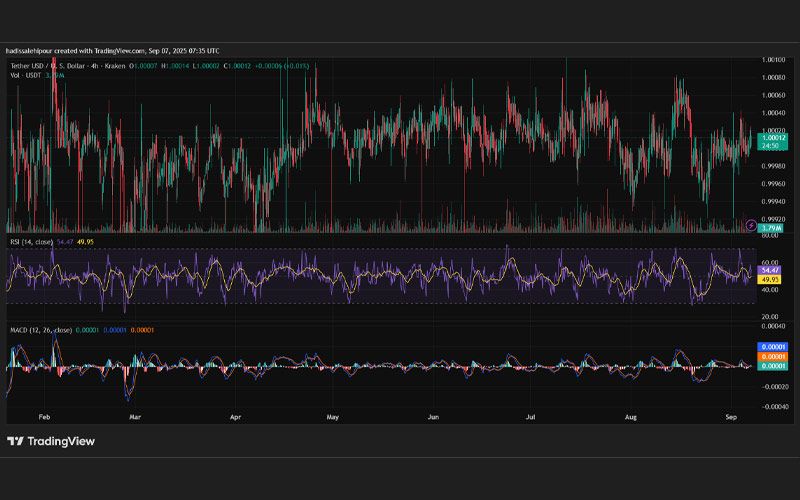
Task: Click the 1.00060 level on the price scale
Action: tap(773, 95)
